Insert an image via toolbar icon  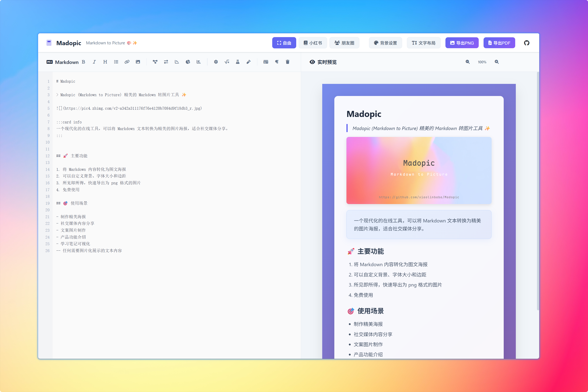point(138,62)
